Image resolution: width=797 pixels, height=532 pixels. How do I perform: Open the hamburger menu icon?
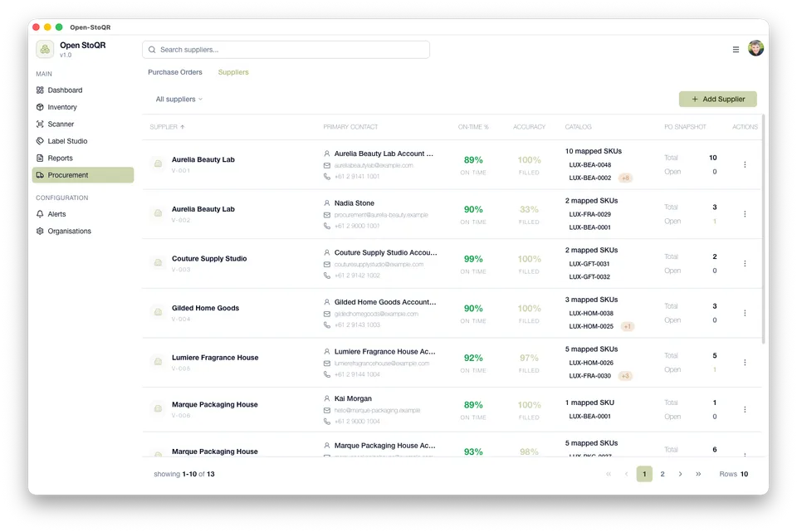736,49
